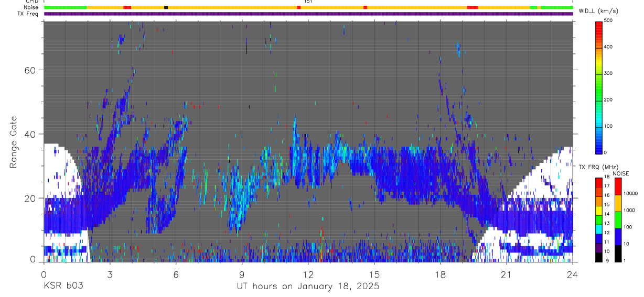Click the 15 tick on the UT hours axis

(374, 274)
